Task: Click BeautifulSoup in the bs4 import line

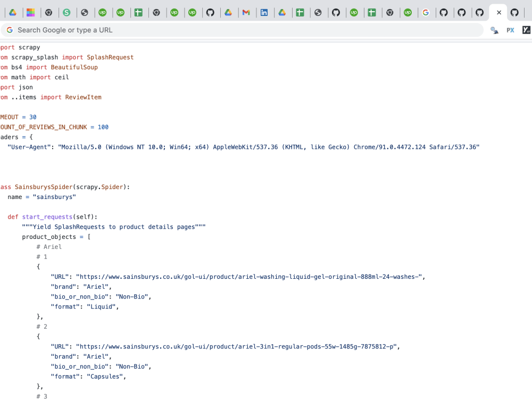Action: tap(74, 67)
